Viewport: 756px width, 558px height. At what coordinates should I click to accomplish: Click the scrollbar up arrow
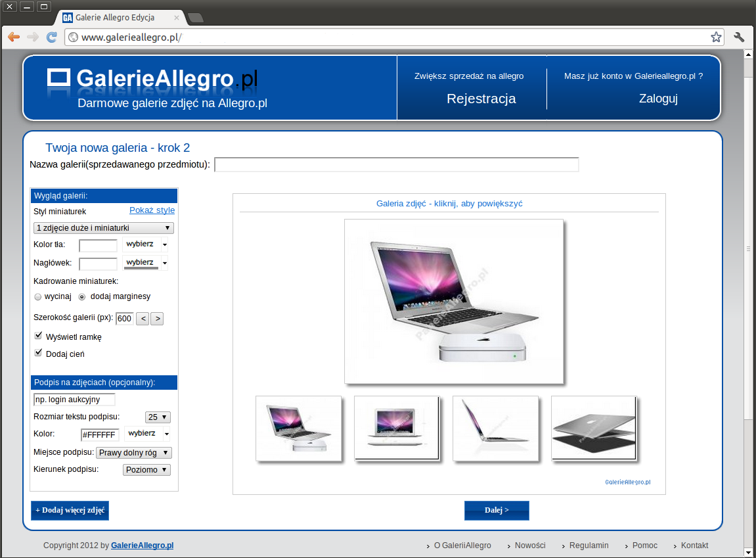pos(748,55)
